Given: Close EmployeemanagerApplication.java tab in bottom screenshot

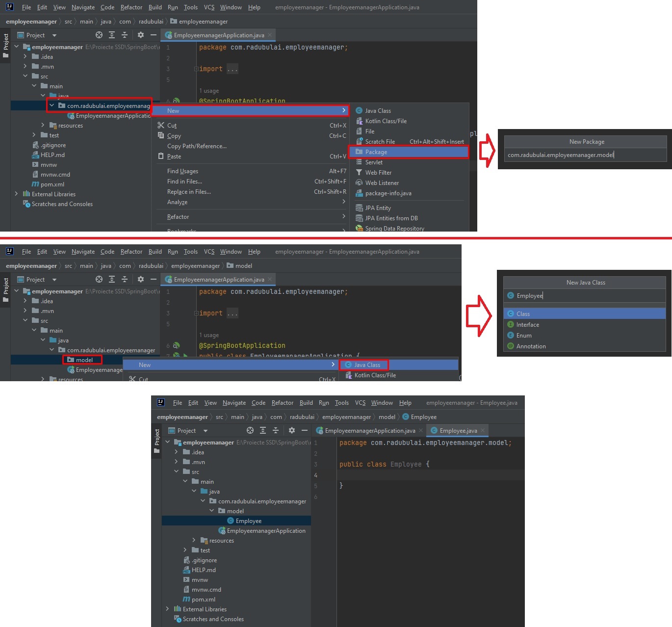Looking at the screenshot, I should click(x=421, y=430).
